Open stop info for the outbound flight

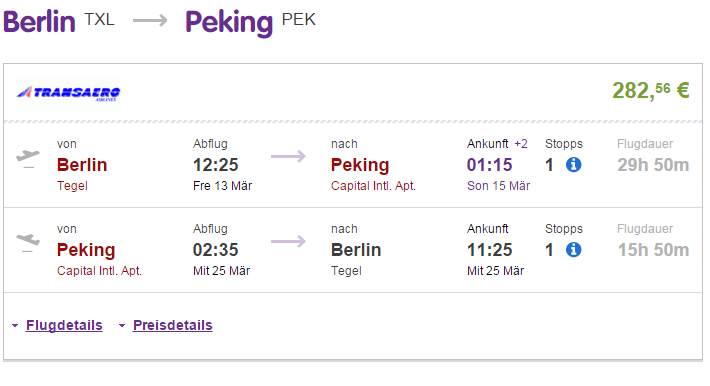pos(573,164)
